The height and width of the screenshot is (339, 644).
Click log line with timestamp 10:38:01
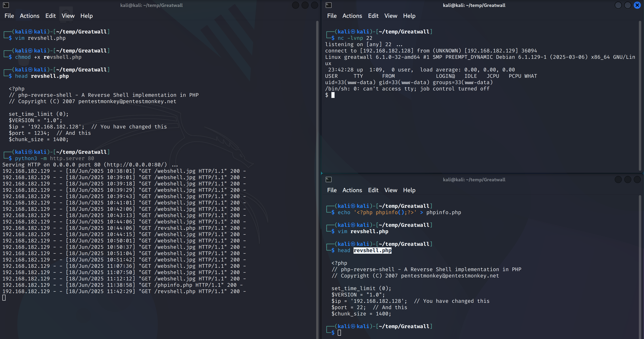coord(124,171)
